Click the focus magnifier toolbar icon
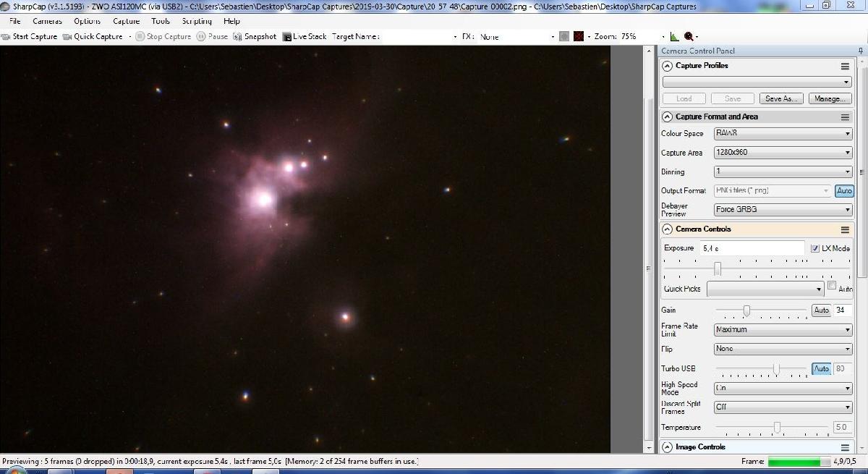Image resolution: width=868 pixels, height=474 pixels. pos(688,36)
